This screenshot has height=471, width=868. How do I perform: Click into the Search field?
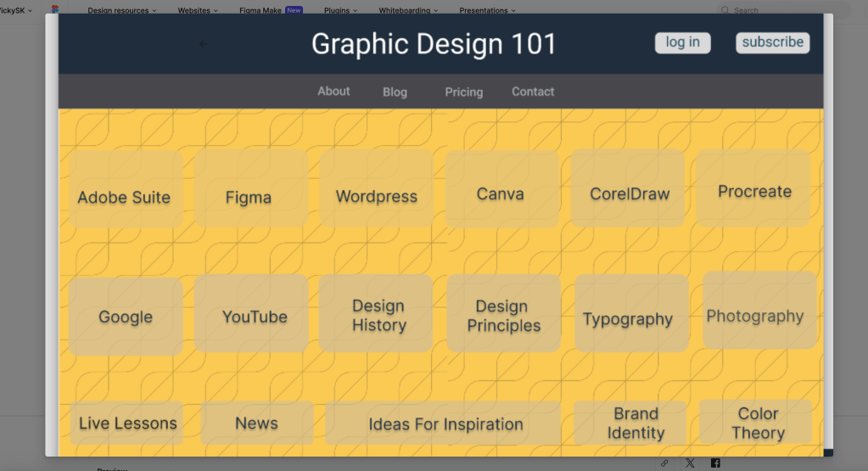781,10
